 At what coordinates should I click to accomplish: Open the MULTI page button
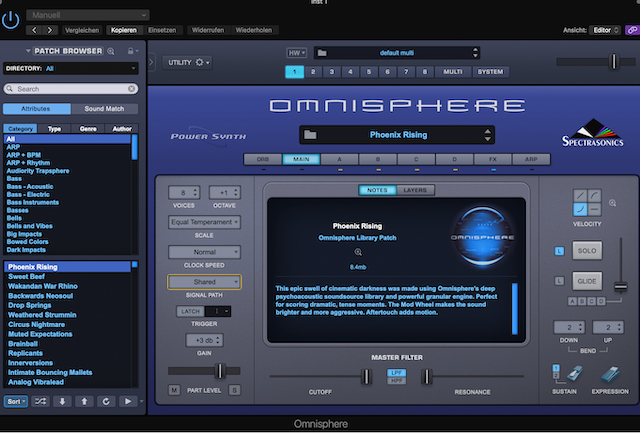(x=453, y=72)
